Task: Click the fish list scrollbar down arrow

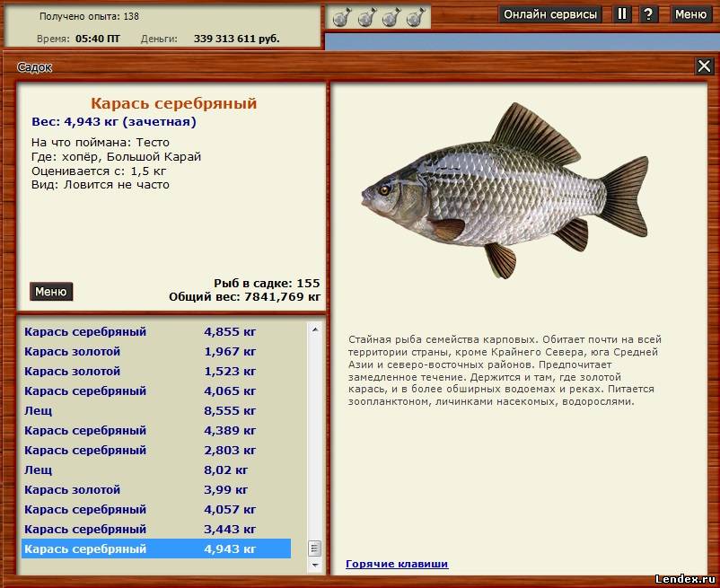Action: 315,565
